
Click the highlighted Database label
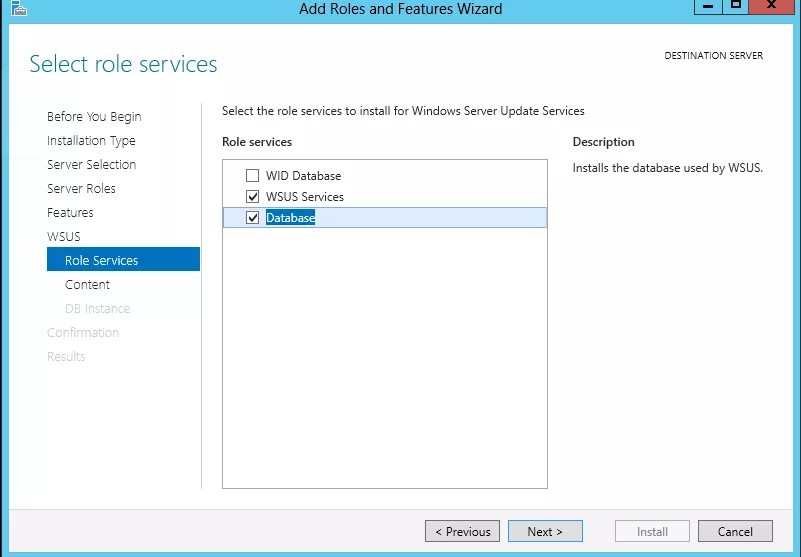(x=290, y=218)
